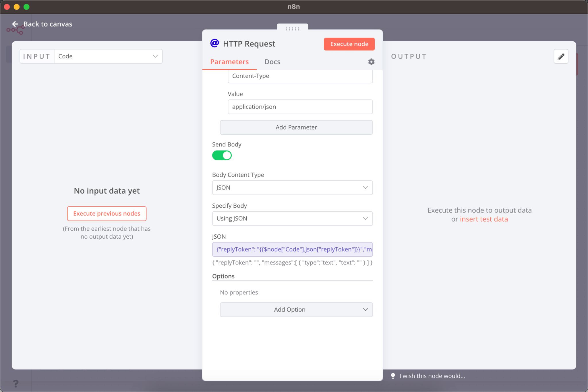Image resolution: width=588 pixels, height=392 pixels.
Task: Expand the Add Option dropdown under Options
Action: [x=296, y=310]
